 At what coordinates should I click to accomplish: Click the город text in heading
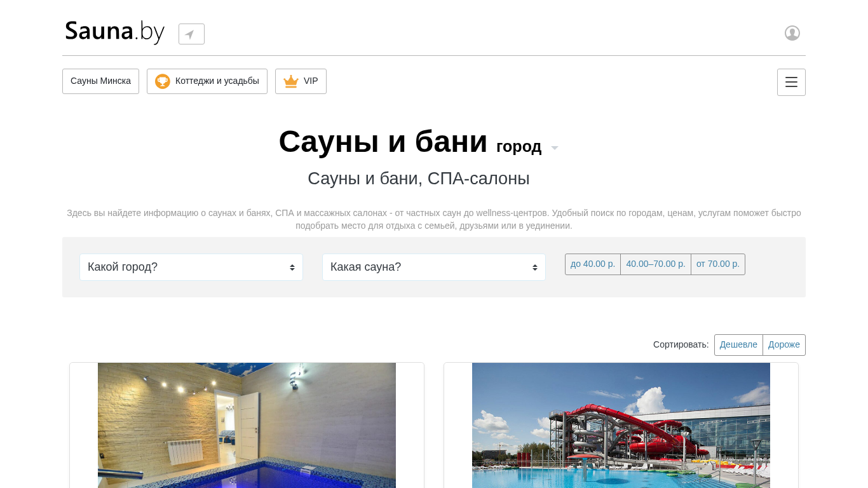(519, 147)
